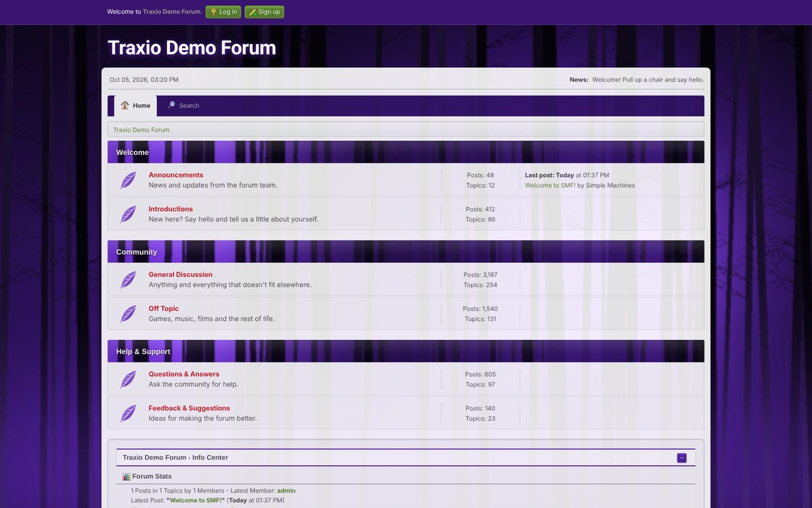Screen dimensions: 812x508
Task: Click the Off Topic board feather icon
Action: tap(128, 314)
